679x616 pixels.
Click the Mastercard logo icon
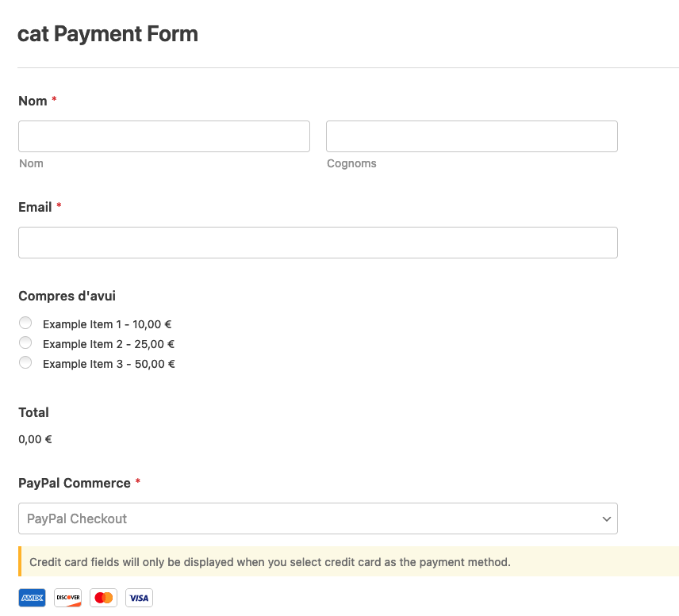[103, 598]
